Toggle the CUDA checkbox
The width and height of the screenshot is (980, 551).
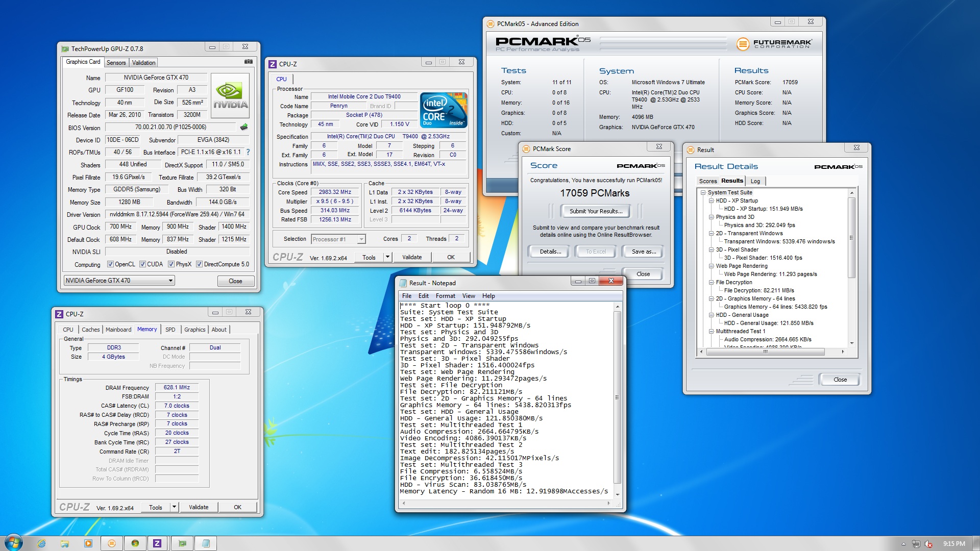[x=142, y=264]
